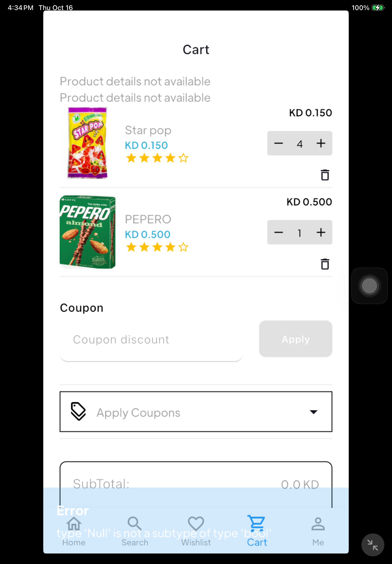Image resolution: width=392 pixels, height=564 pixels.
Task: Tap the AssistiveTouch floating button
Action: (x=369, y=286)
